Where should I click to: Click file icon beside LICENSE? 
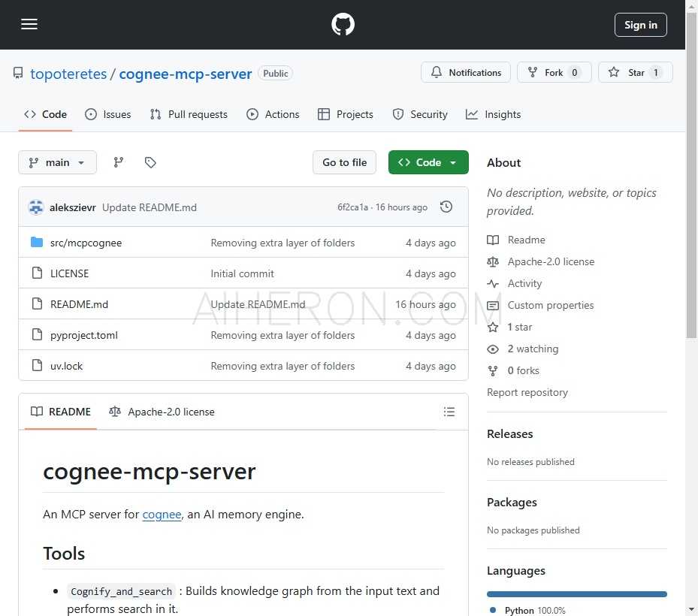(x=37, y=273)
